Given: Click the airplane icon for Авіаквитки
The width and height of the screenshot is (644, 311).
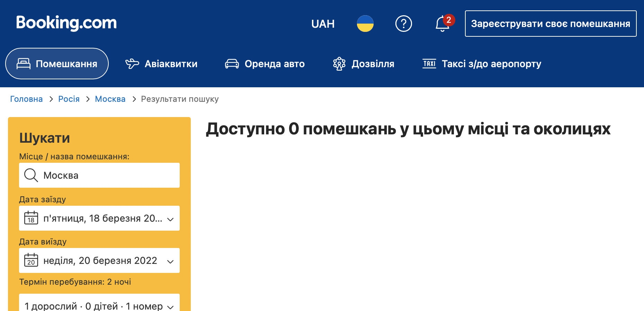Looking at the screenshot, I should [x=132, y=64].
